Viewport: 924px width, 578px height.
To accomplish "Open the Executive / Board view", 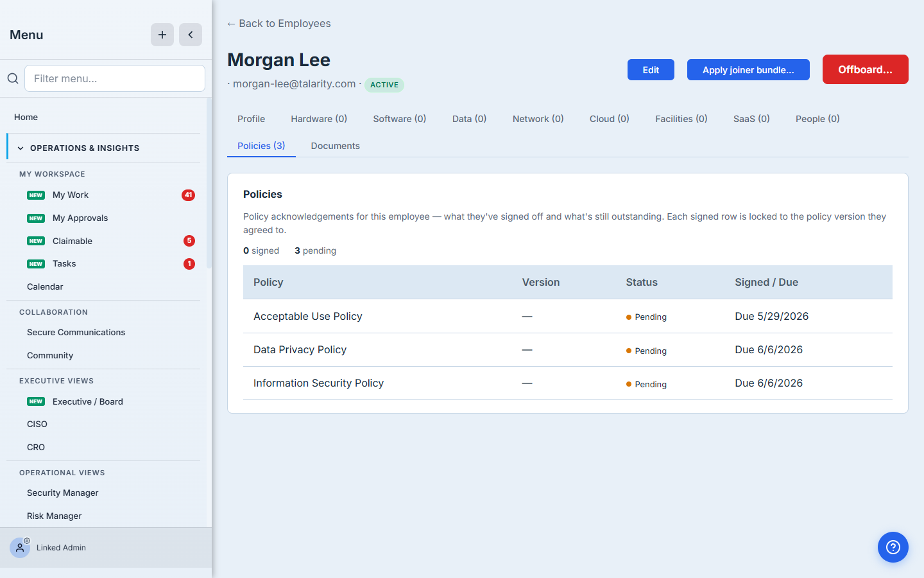I will coord(88,401).
